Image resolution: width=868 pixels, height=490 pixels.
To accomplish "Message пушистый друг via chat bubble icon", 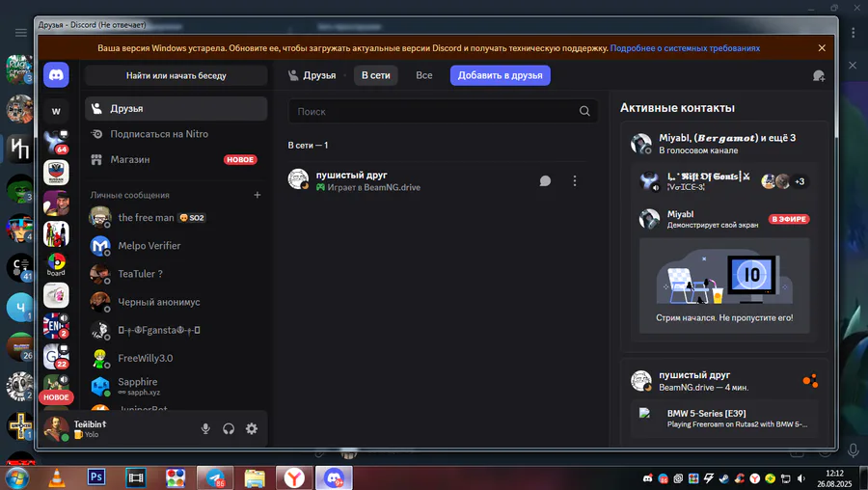I will coord(545,181).
